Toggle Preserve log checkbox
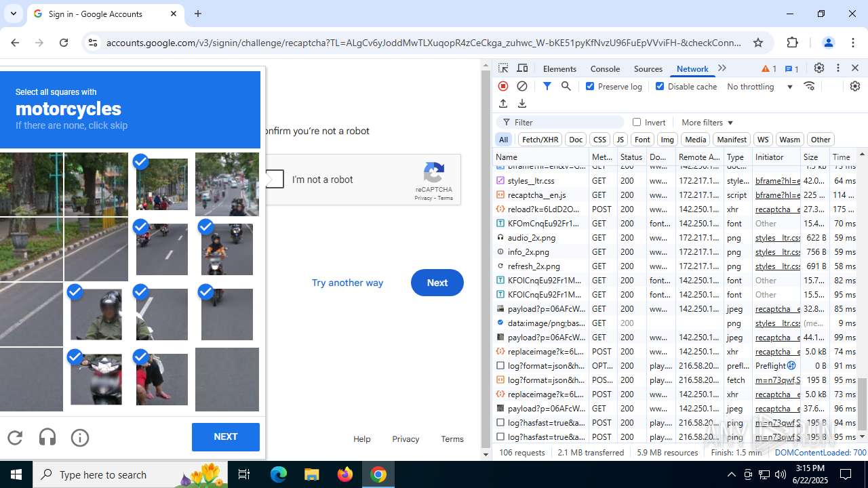 pyautogui.click(x=590, y=86)
